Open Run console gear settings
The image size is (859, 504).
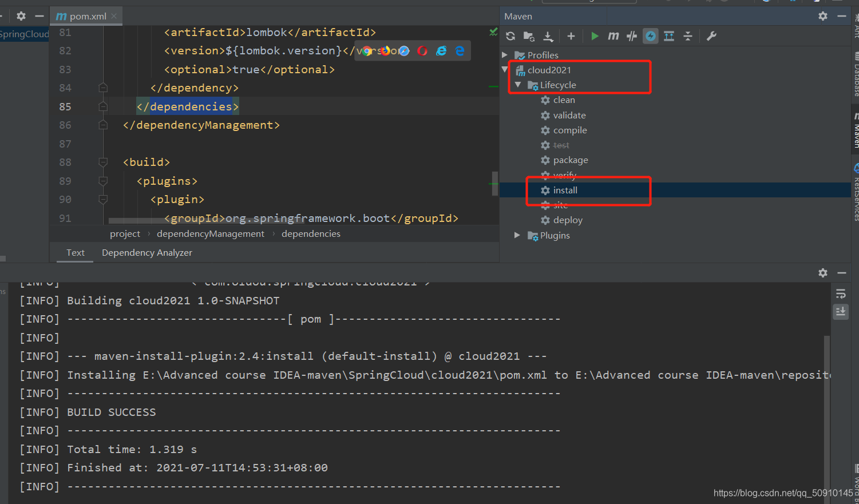tap(823, 273)
